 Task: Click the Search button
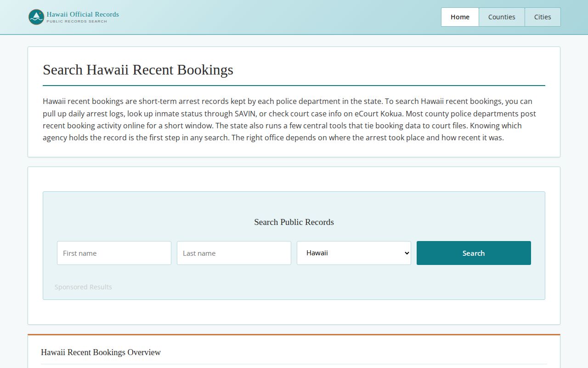point(474,253)
